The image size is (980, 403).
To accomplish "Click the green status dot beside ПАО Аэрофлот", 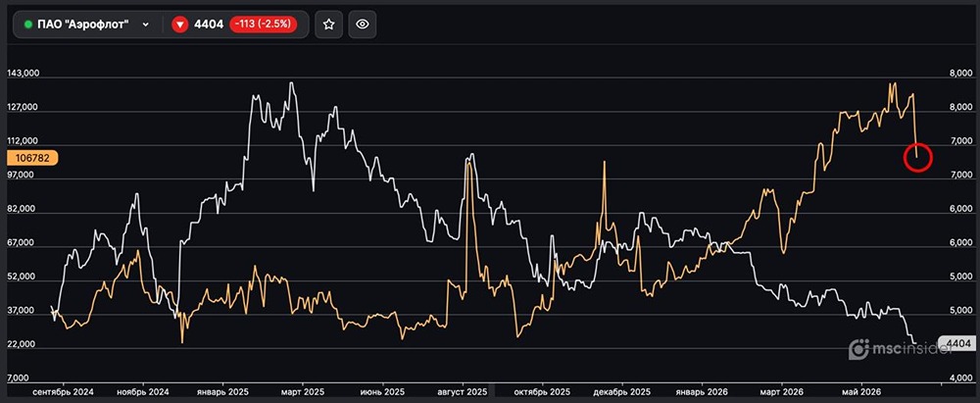I will 28,25.
